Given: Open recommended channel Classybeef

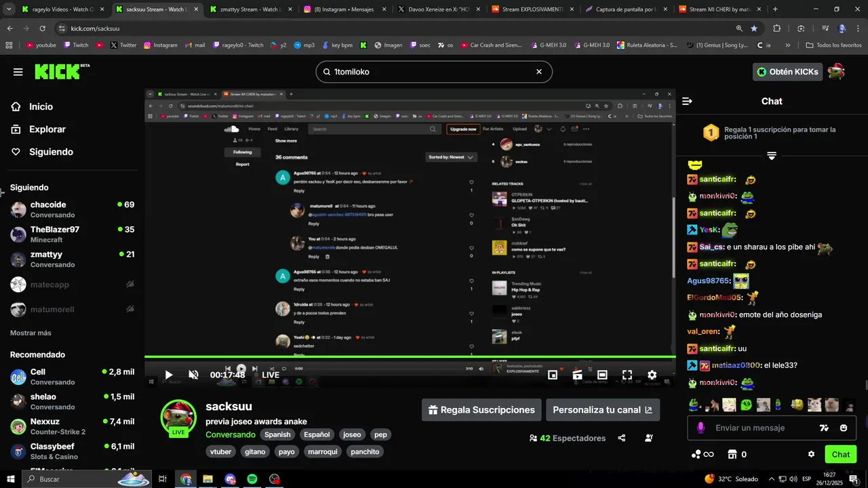Looking at the screenshot, I should point(72,451).
